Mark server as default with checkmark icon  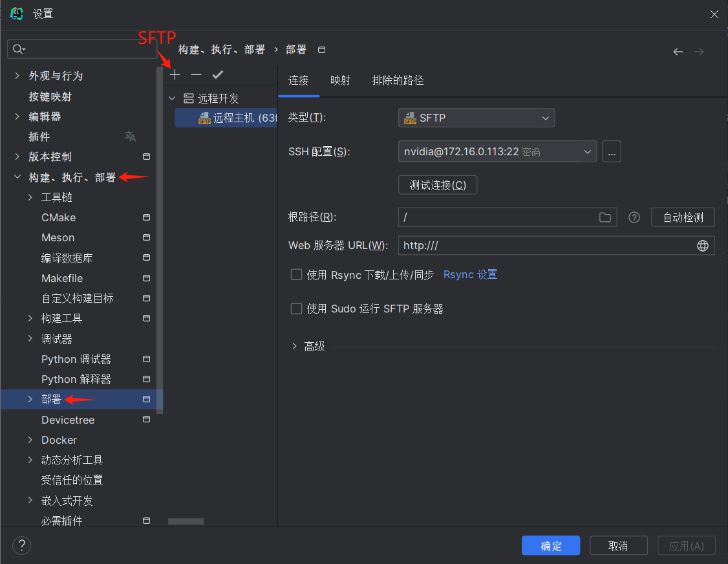point(217,75)
